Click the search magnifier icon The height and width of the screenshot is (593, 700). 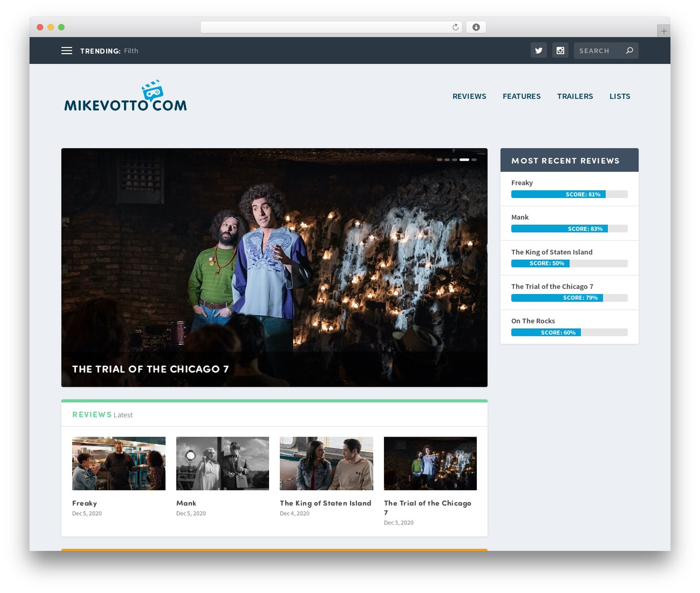tap(629, 50)
